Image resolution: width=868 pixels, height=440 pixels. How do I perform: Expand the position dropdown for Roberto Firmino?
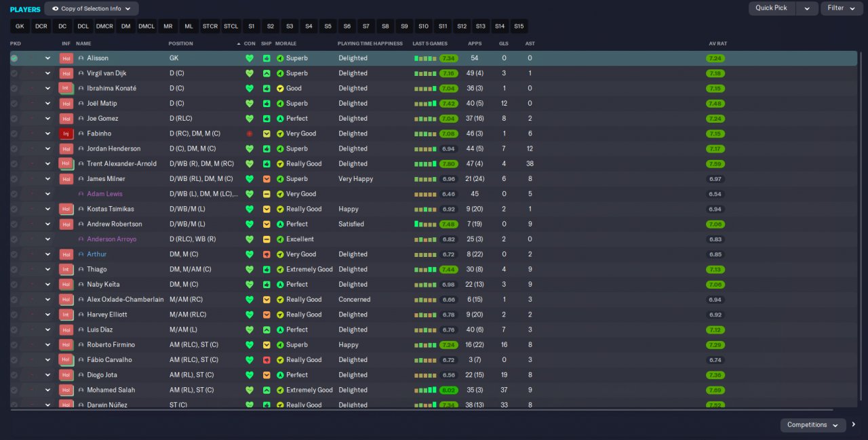click(x=47, y=344)
